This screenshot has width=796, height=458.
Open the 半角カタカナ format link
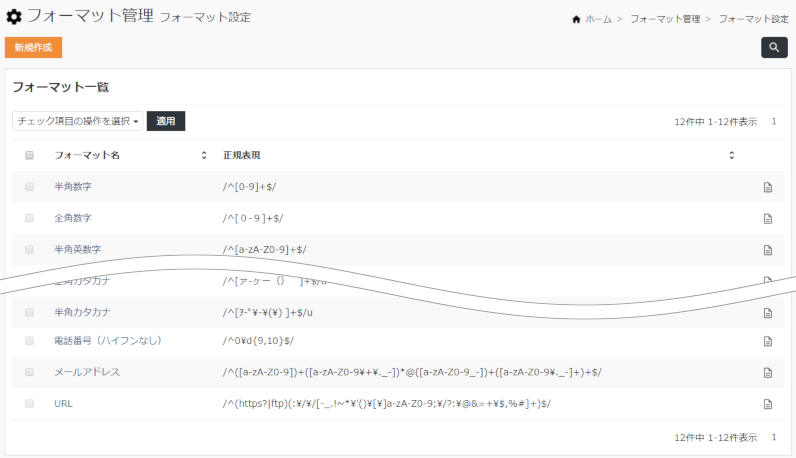pos(82,312)
